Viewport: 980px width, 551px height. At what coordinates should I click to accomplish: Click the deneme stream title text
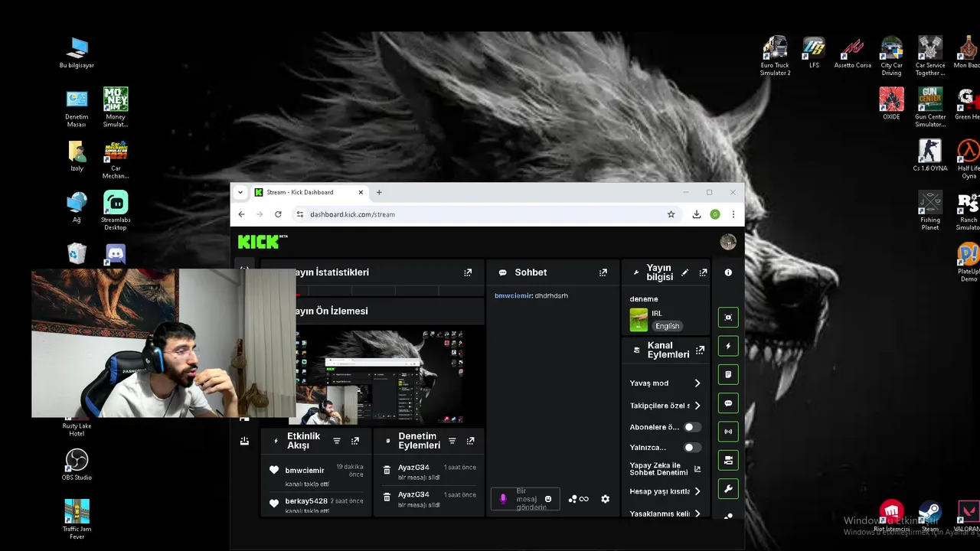(644, 299)
